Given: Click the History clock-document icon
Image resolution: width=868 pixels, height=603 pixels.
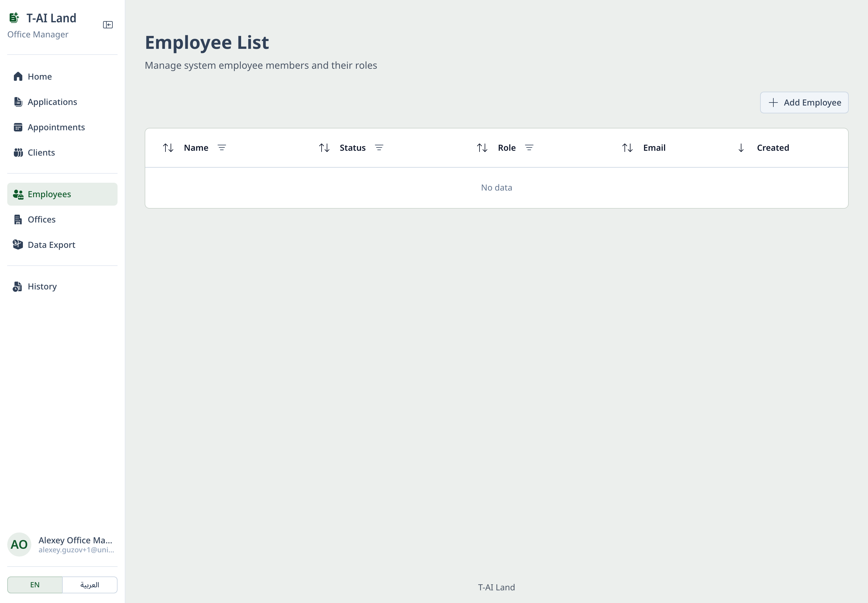Looking at the screenshot, I should 18,287.
